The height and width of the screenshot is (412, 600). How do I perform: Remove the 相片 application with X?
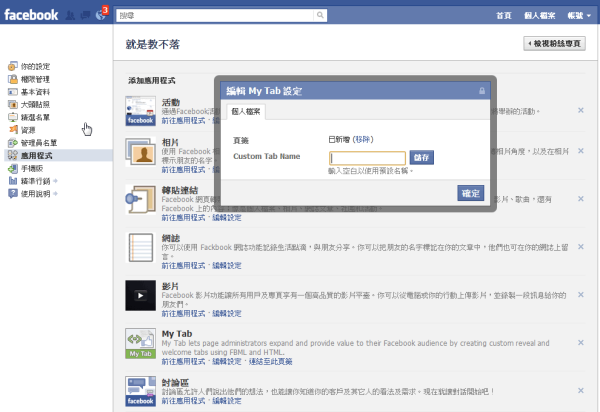pos(580,151)
